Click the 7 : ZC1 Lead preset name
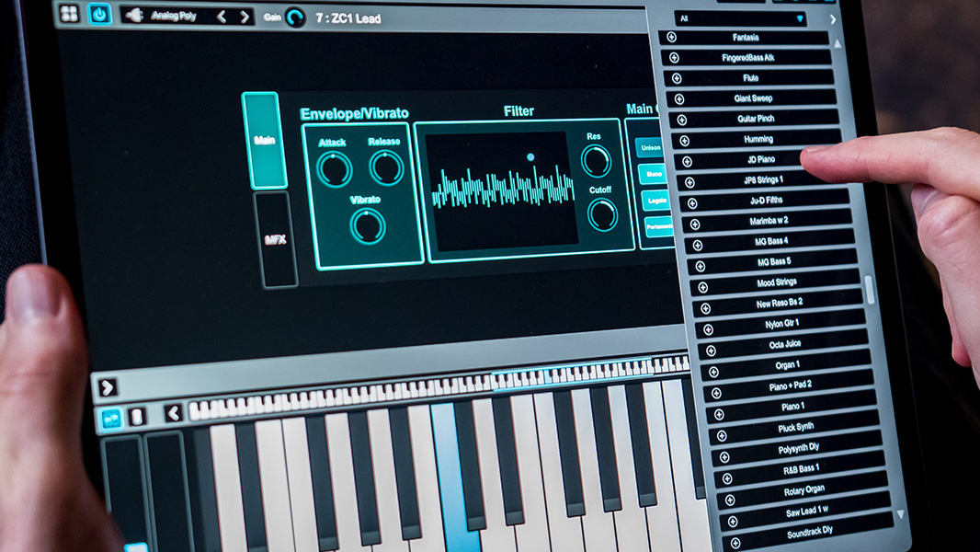The width and height of the screenshot is (980, 552). pos(348,18)
